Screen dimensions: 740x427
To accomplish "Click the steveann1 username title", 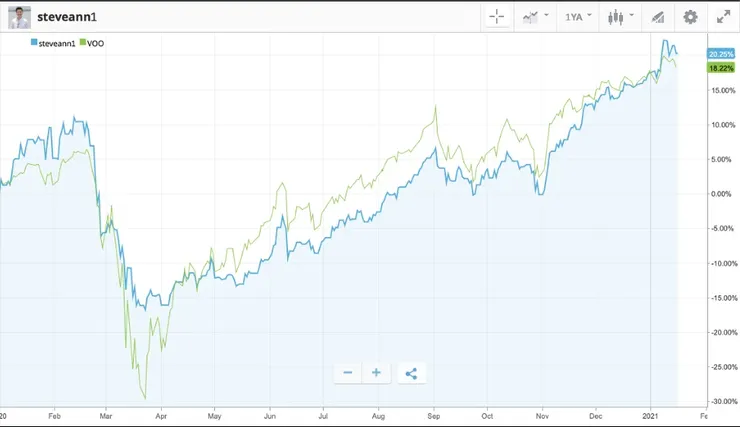I will (x=67, y=17).
